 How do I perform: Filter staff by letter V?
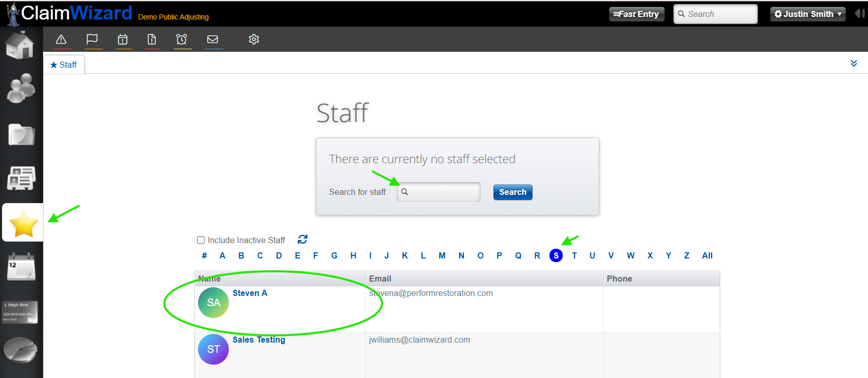[611, 255]
